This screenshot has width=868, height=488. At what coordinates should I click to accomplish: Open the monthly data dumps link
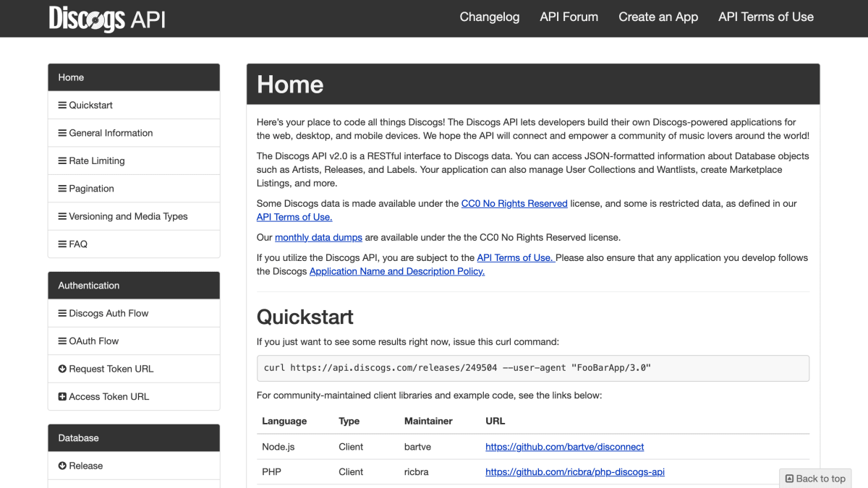(318, 237)
